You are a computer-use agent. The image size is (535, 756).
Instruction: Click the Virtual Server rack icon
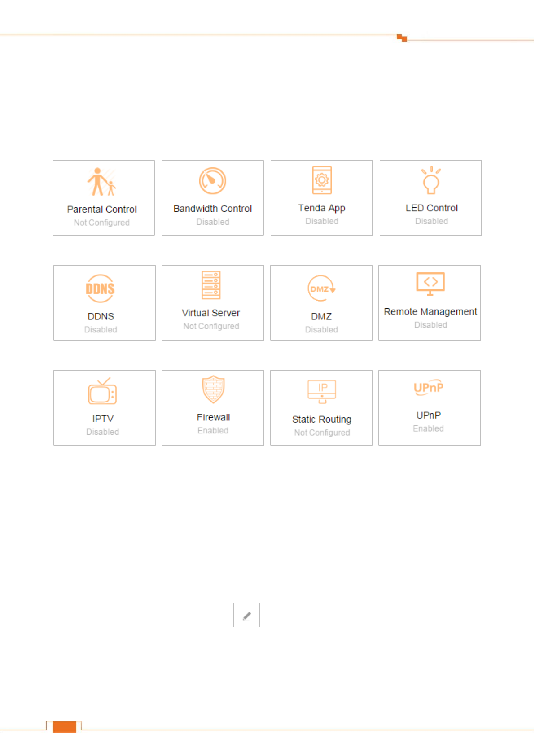[211, 285]
